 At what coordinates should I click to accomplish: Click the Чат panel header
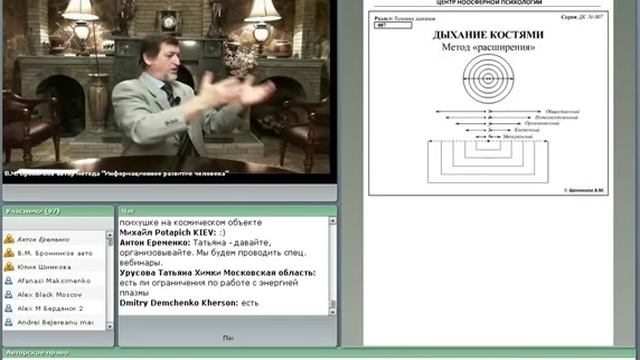pyautogui.click(x=228, y=211)
